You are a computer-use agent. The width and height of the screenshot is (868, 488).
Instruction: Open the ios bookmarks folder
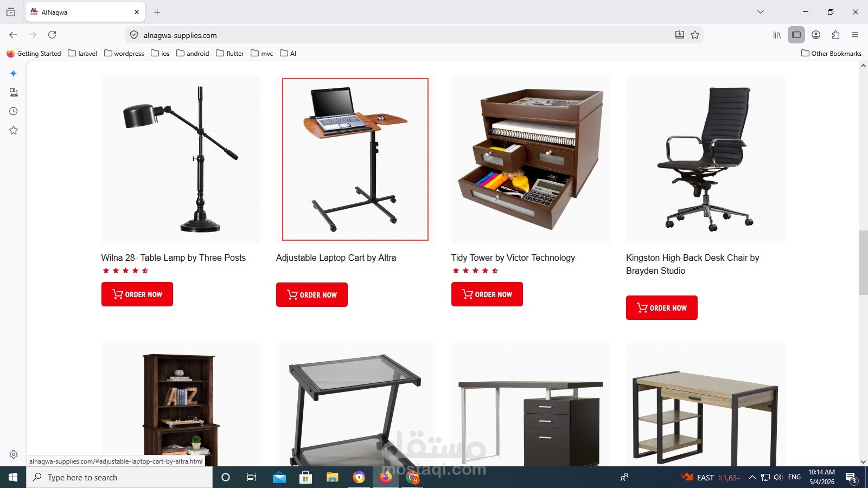[161, 53]
